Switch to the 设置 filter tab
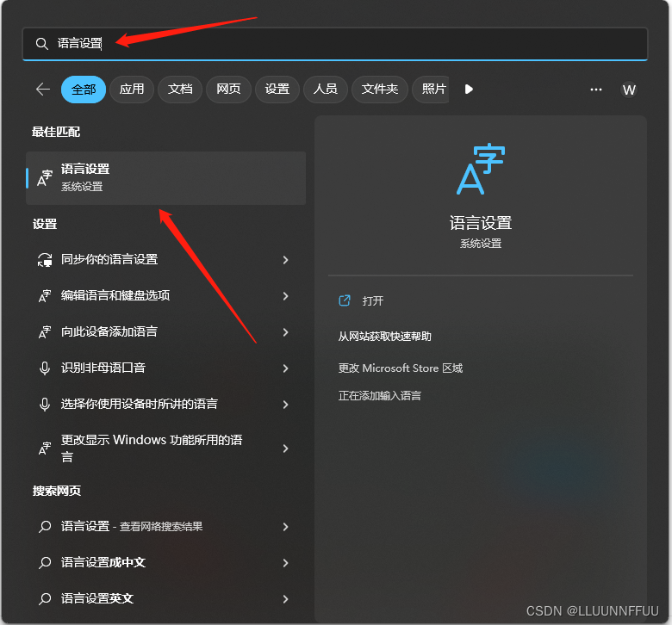This screenshot has height=625, width=672. (277, 90)
